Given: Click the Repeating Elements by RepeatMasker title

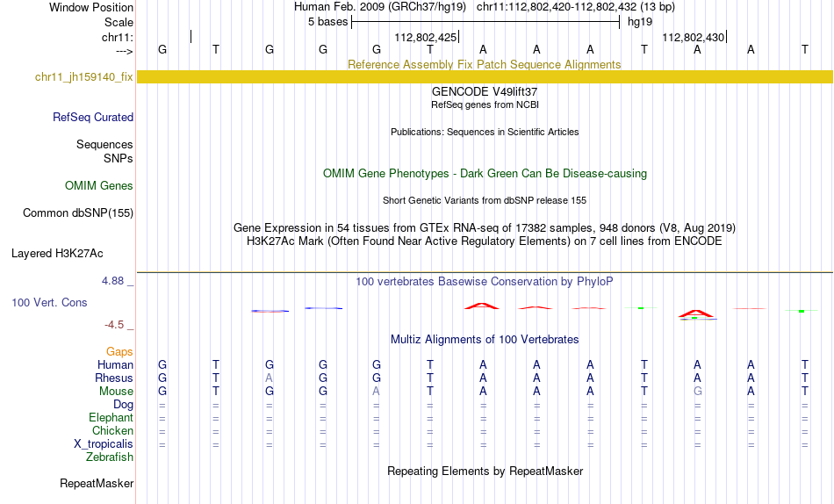Looking at the screenshot, I should (x=485, y=472).
